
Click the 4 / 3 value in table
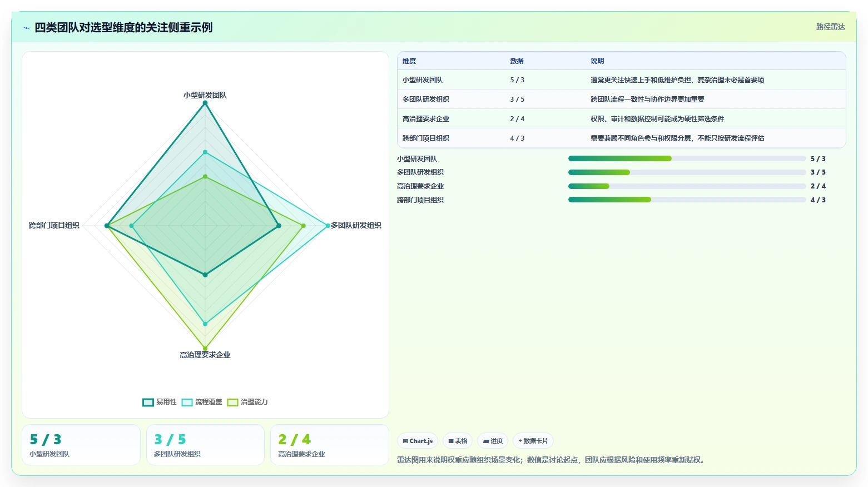coord(517,138)
